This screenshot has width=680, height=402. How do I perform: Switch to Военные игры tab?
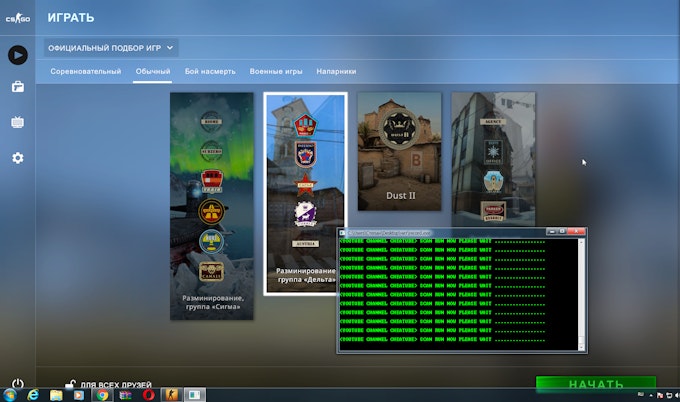click(x=276, y=72)
